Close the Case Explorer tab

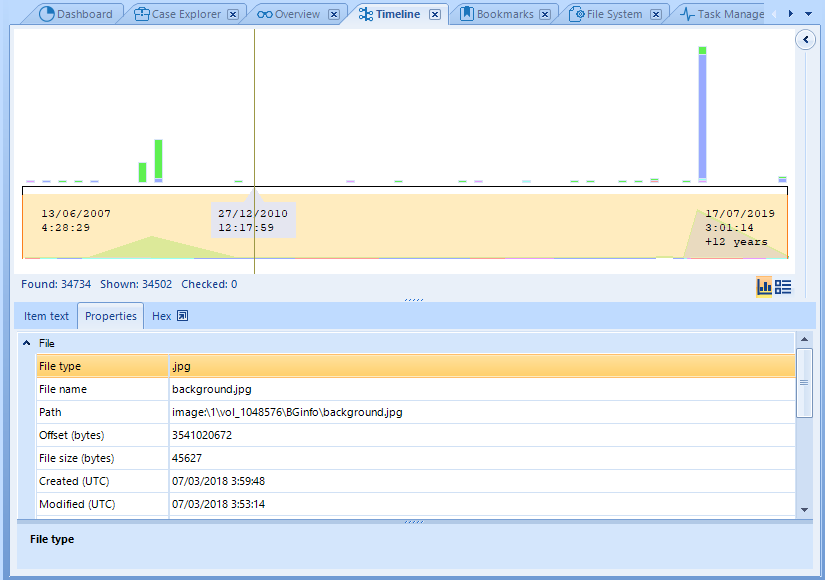(233, 15)
